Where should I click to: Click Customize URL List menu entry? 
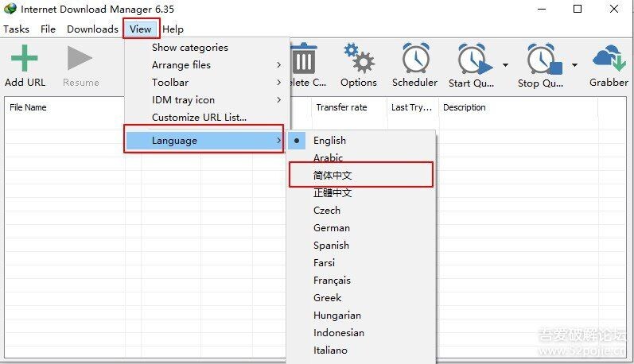pyautogui.click(x=199, y=118)
